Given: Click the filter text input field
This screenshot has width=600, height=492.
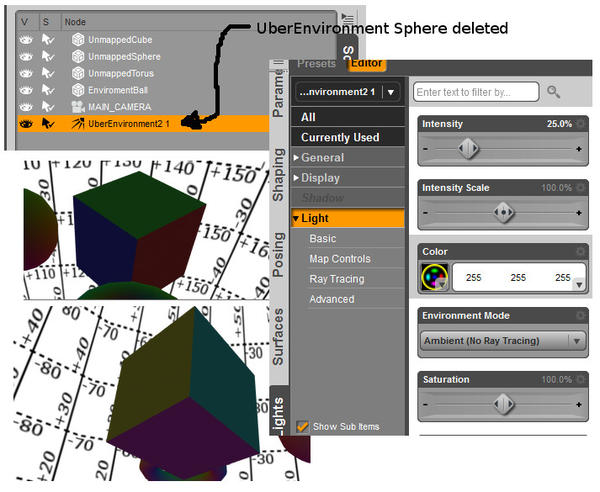Looking at the screenshot, I should [x=476, y=92].
